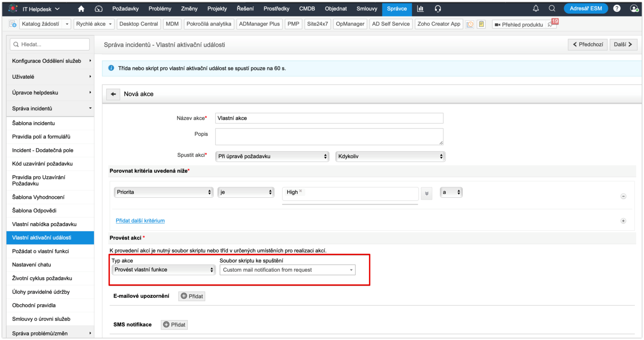Click the 'Přidat další kritérium' link
Viewport: 644px width, 340px height.
coord(140,221)
